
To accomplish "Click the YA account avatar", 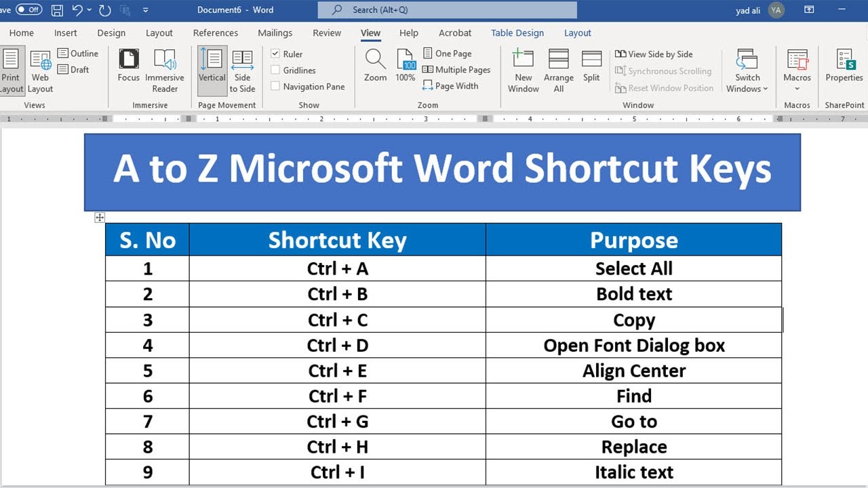I will point(776,10).
